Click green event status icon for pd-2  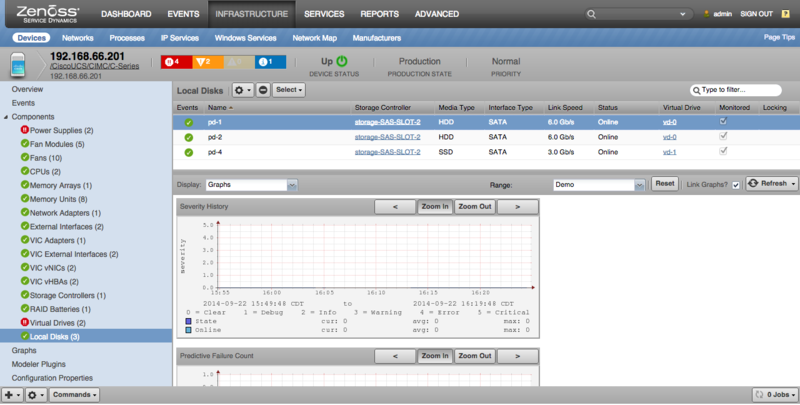(x=189, y=137)
